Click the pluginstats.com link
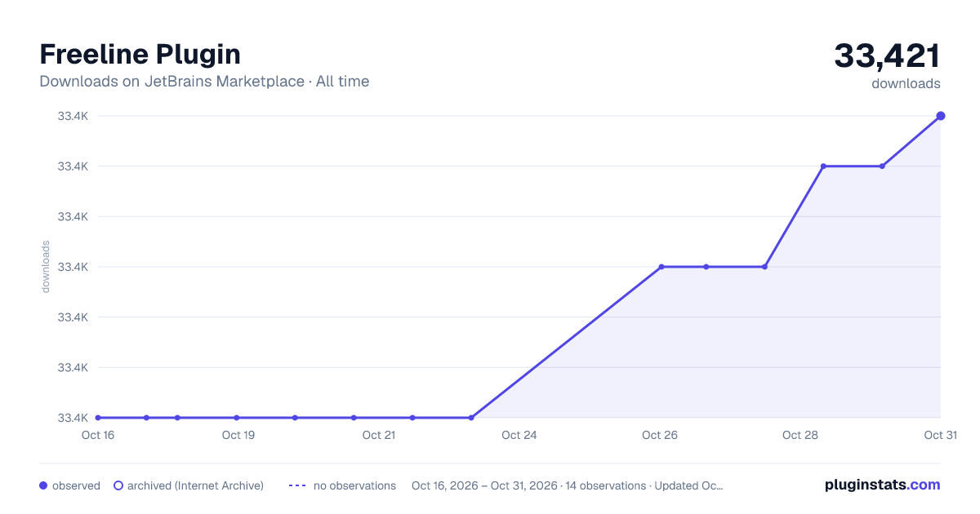This screenshot has height=514, width=980. coord(882,485)
